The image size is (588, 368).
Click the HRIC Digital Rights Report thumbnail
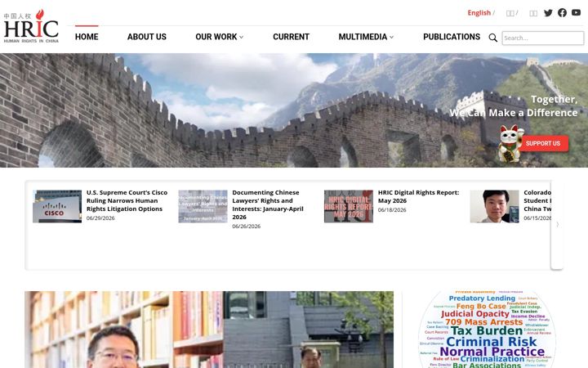[x=349, y=206]
